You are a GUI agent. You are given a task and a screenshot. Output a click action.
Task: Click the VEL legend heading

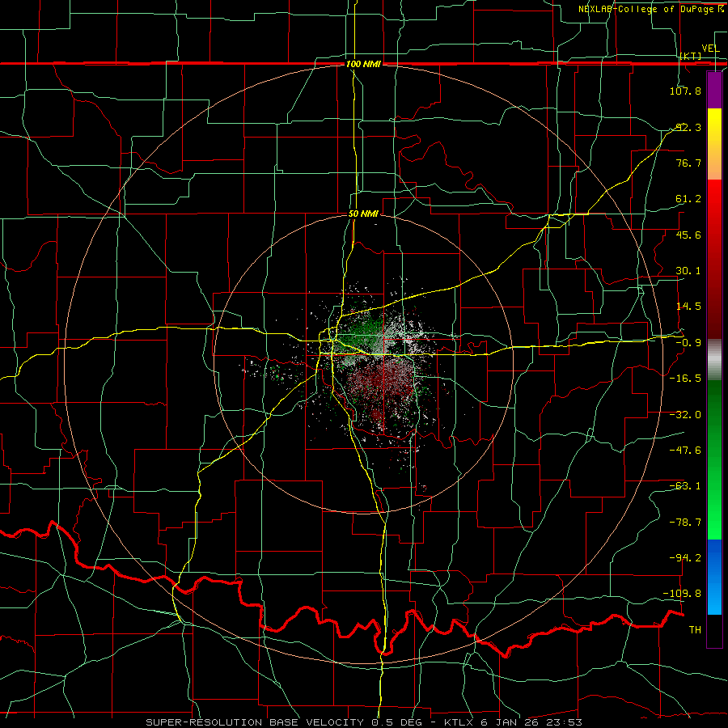pyautogui.click(x=710, y=49)
